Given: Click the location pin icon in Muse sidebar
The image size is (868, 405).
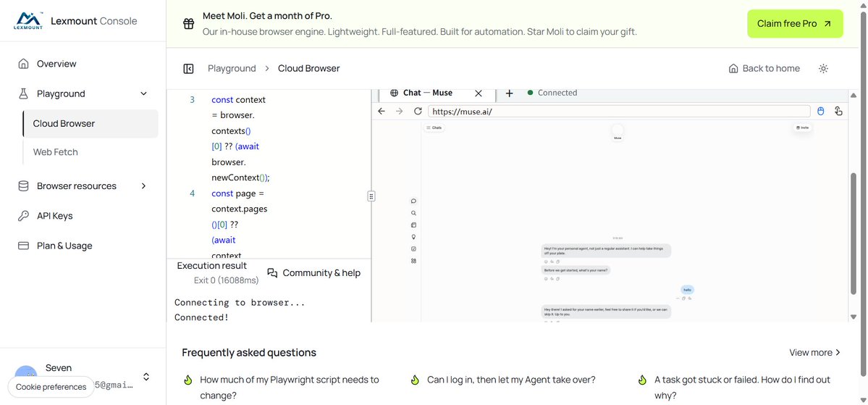Looking at the screenshot, I should (413, 237).
